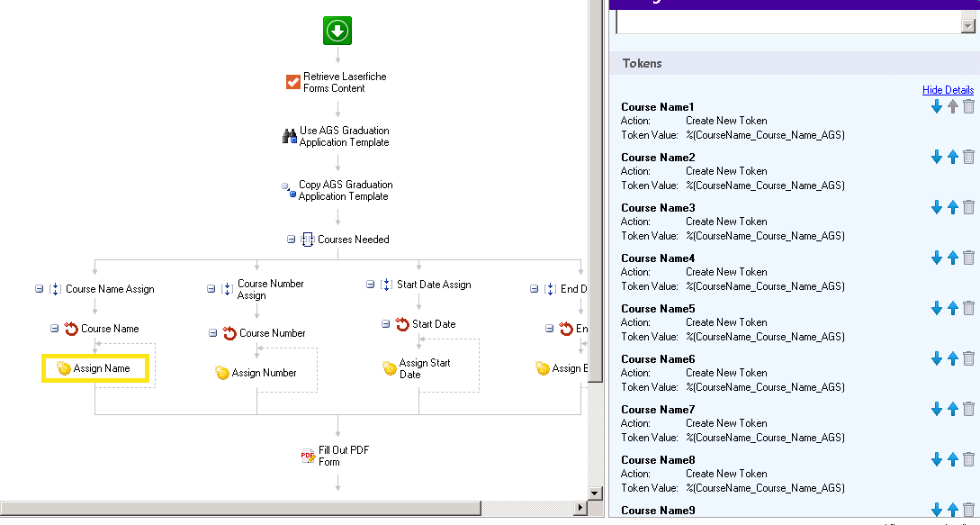Move the Course Name6 token down
Viewport: 980px width, 525px height.
pos(936,359)
